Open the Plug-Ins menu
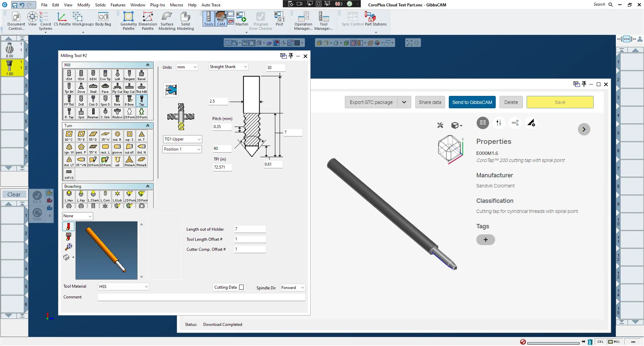This screenshot has width=644, height=346. point(158,5)
